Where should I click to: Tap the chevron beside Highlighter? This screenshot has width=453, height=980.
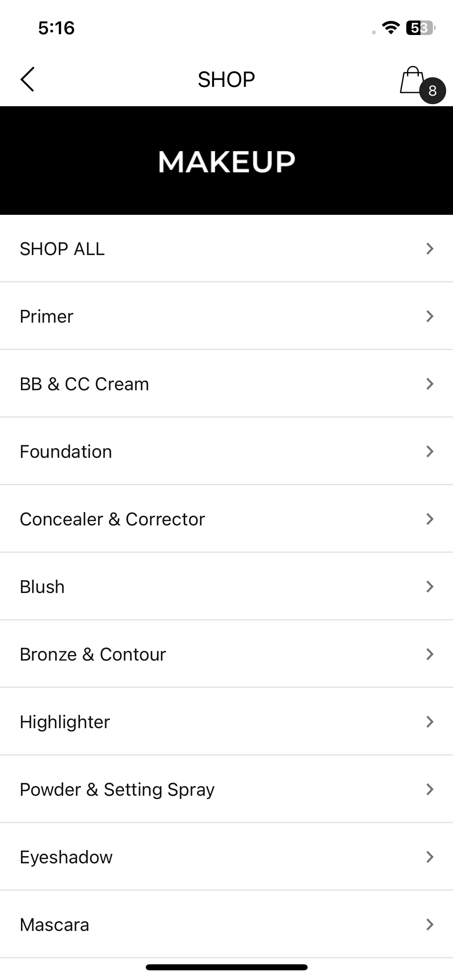pos(430,722)
